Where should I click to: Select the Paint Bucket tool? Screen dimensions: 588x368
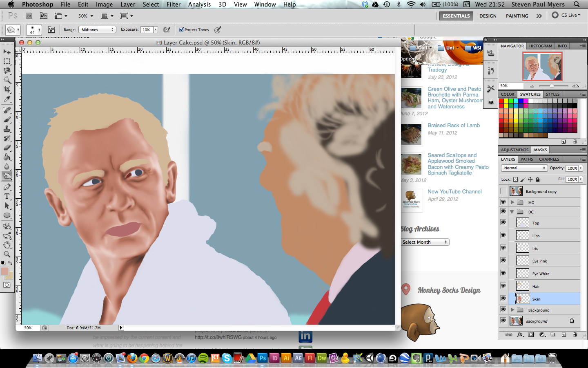coord(7,157)
